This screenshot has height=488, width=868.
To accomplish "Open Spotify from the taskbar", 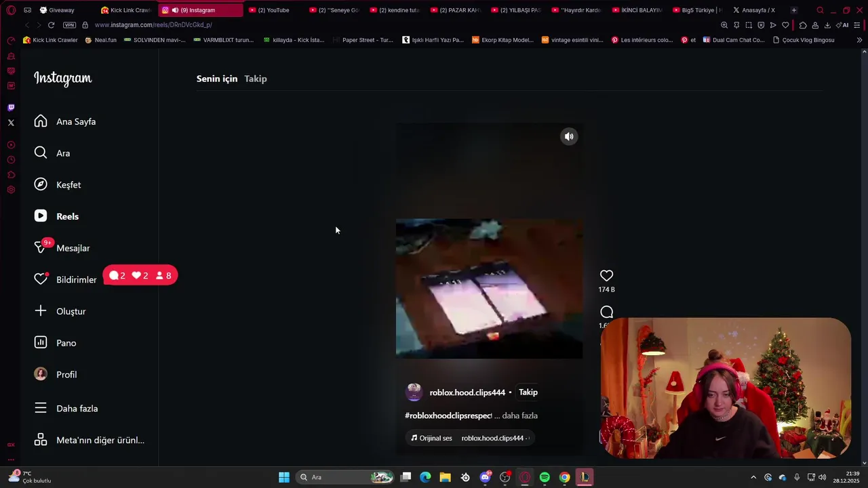I will [545, 477].
